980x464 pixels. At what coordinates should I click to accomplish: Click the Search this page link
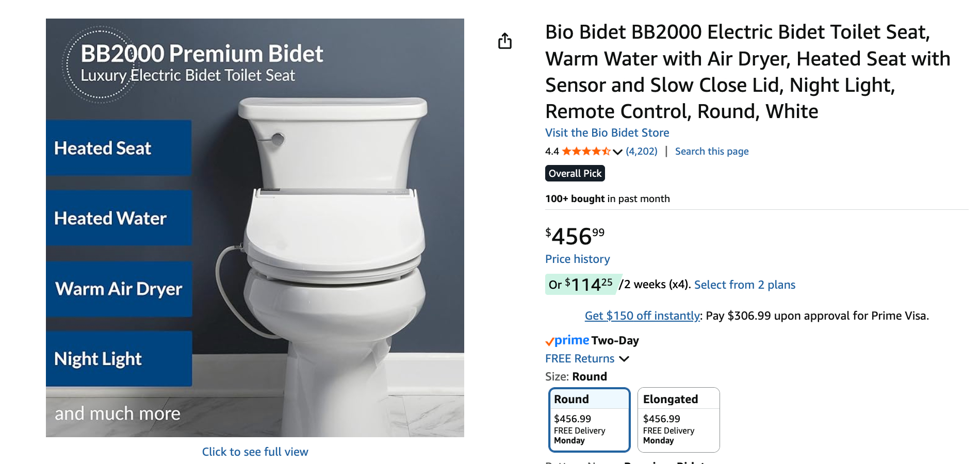pos(711,152)
